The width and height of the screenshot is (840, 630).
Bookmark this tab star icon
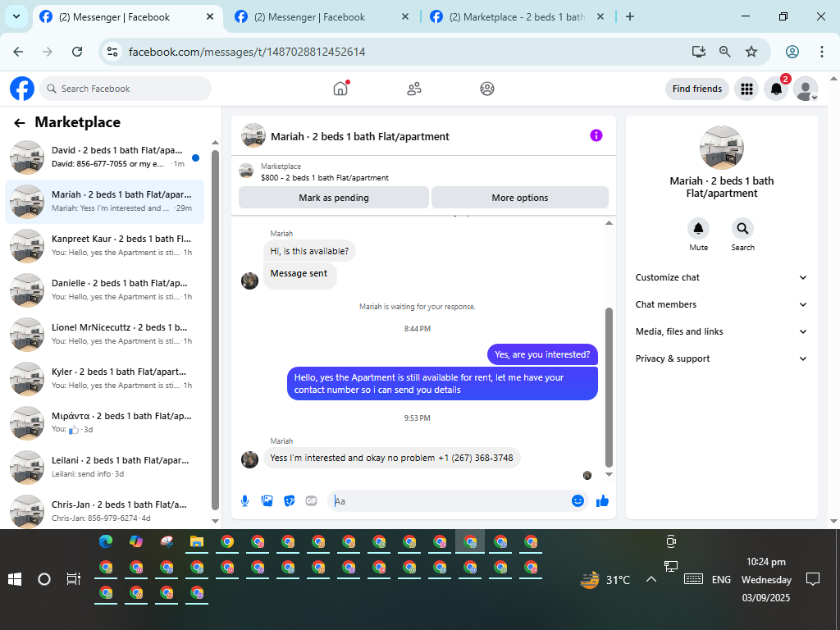(751, 52)
